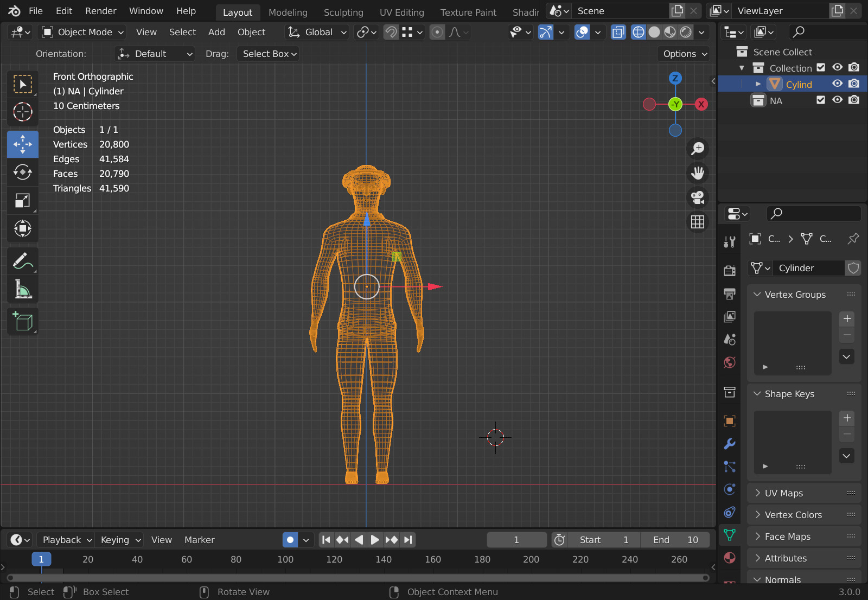Click the End frame field
The image size is (868, 600).
[675, 540]
